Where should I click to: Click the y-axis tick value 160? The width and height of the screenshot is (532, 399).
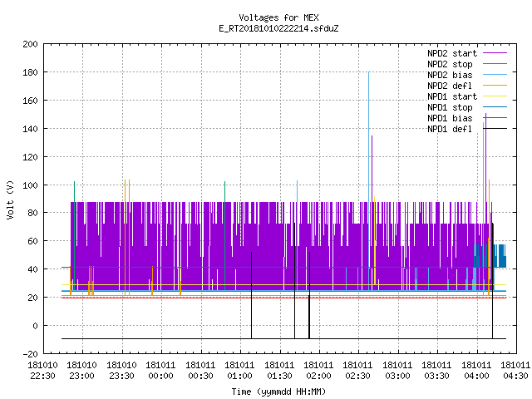point(30,101)
